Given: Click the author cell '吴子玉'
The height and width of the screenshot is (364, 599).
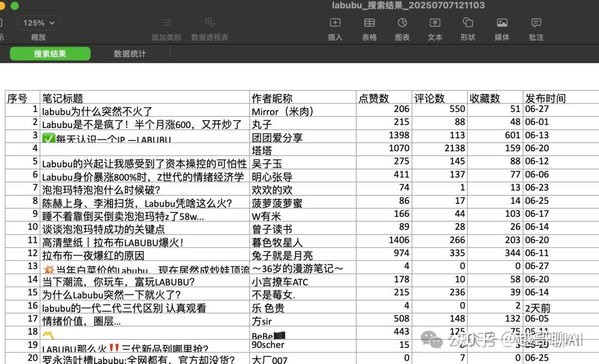Looking at the screenshot, I should [303, 163].
